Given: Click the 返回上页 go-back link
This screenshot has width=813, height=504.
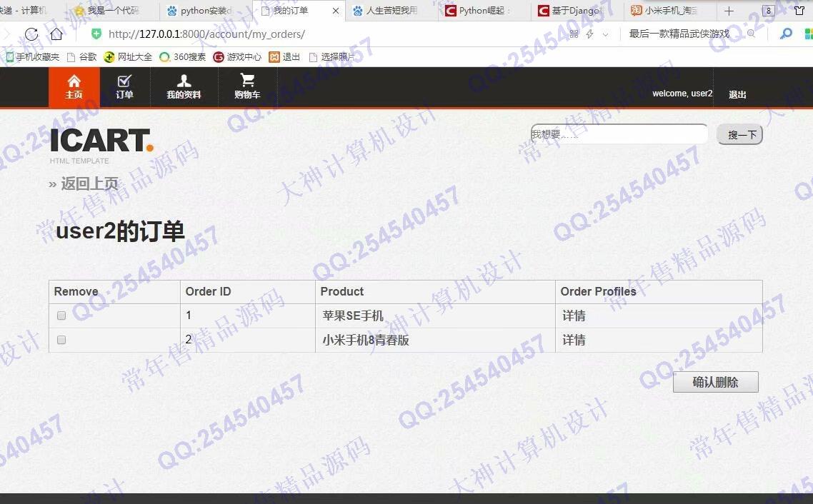Looking at the screenshot, I should click(84, 184).
